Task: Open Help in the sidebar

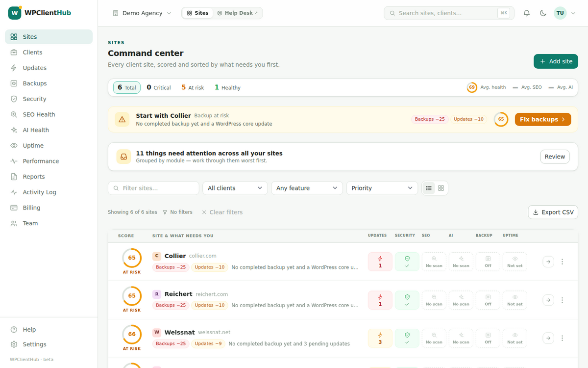Action: click(49, 330)
